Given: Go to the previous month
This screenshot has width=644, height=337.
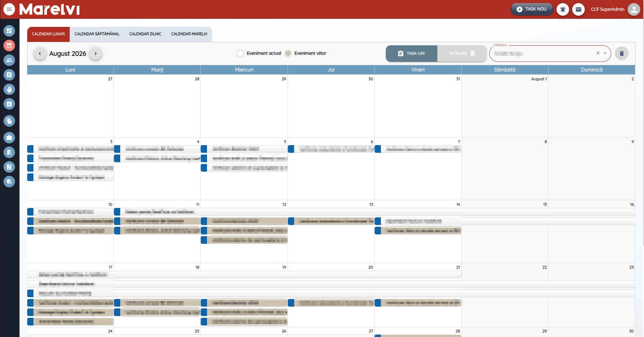Looking at the screenshot, I should [x=40, y=53].
